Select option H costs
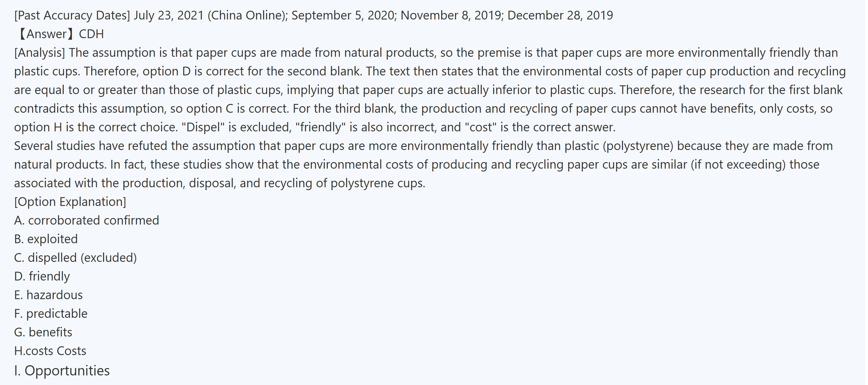868x385 pixels. pyautogui.click(x=50, y=351)
